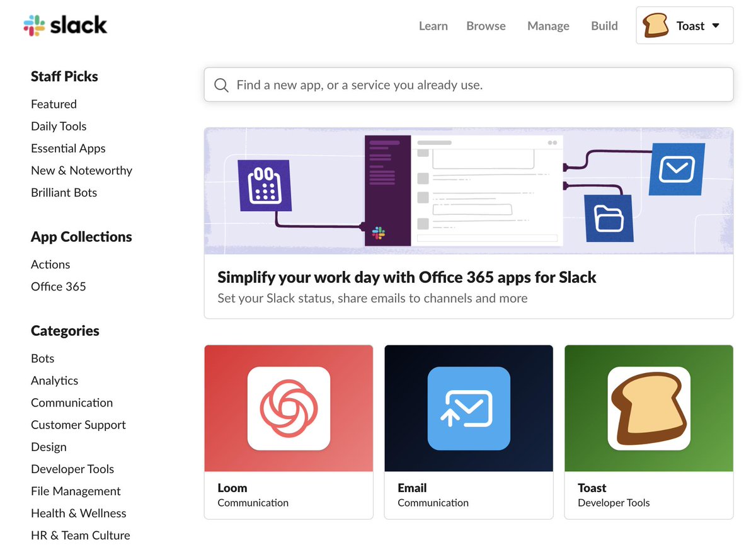Browse the Analytics category
Viewport: 756px width, 545px height.
click(x=54, y=380)
